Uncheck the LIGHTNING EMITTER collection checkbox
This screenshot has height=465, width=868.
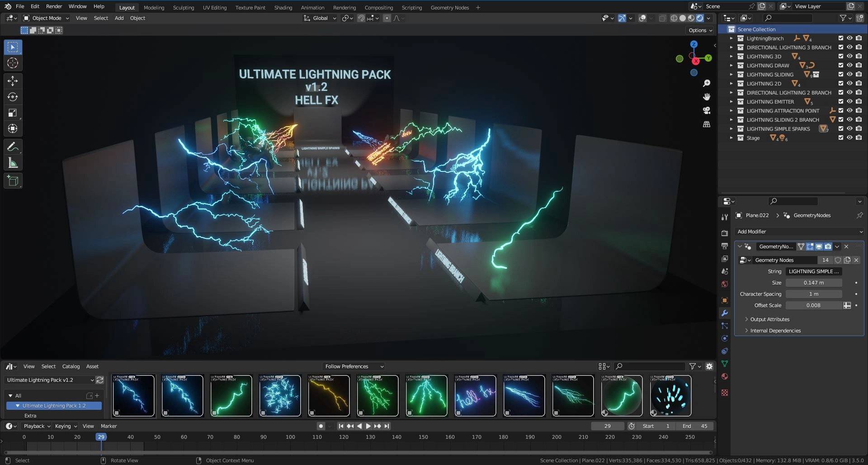pos(841,102)
